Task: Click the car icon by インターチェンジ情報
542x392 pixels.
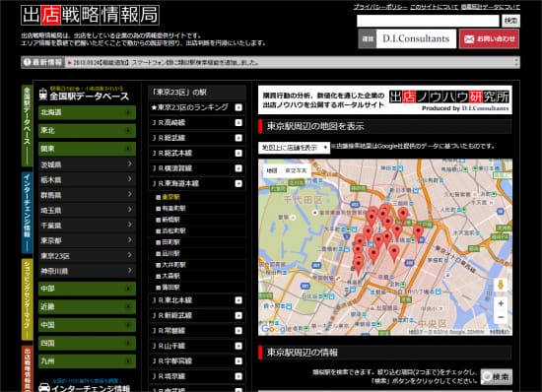Action: pos(44,387)
